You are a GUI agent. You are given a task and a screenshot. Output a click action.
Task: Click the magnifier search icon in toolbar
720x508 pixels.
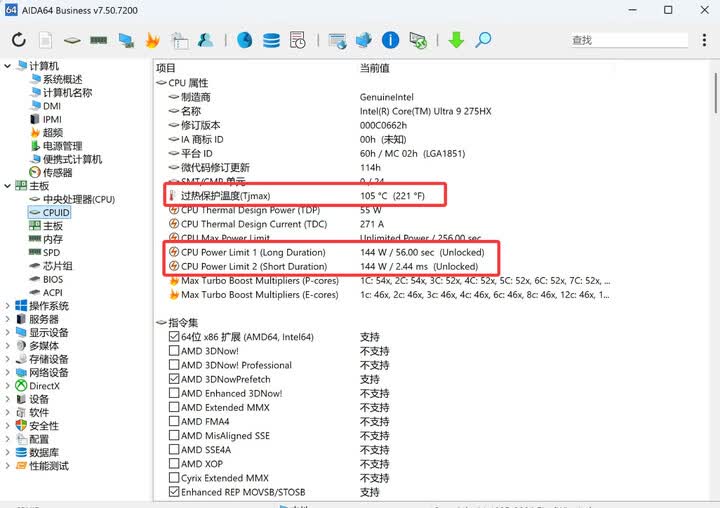[x=483, y=40]
